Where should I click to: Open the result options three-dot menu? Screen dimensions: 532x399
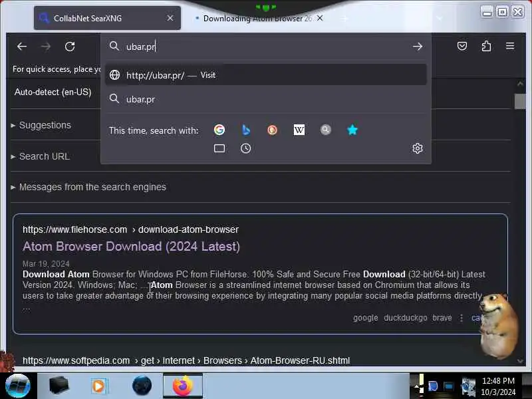461,318
